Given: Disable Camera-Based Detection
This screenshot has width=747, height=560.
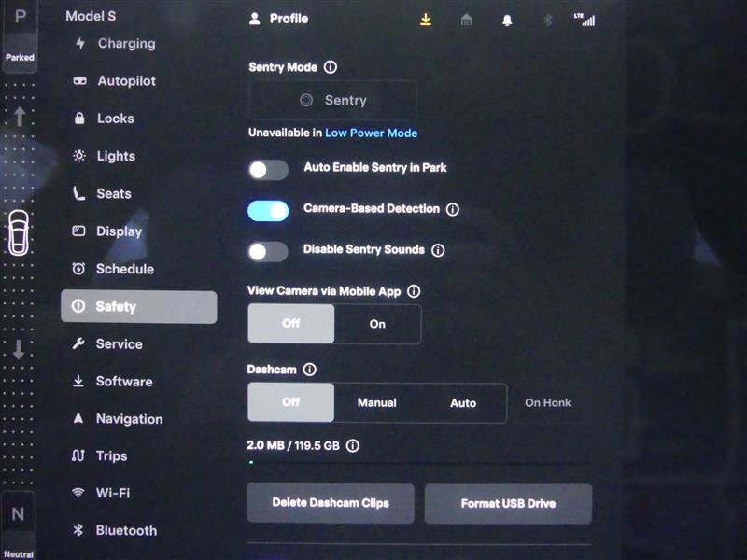Looking at the screenshot, I should point(268,210).
